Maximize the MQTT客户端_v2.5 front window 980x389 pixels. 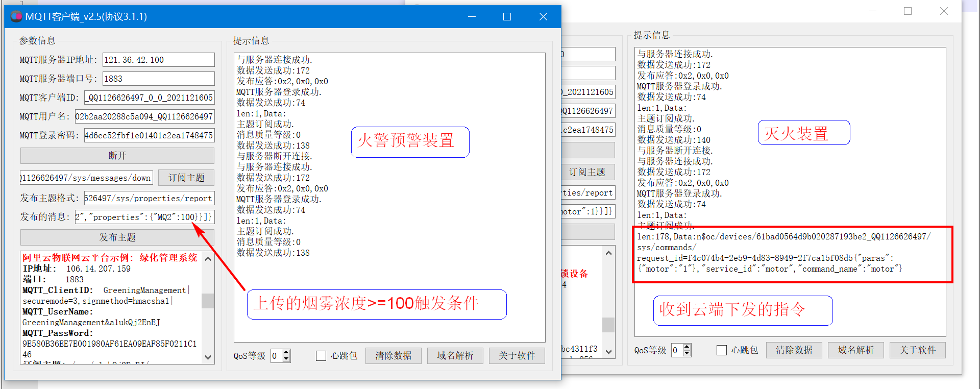coord(507,17)
